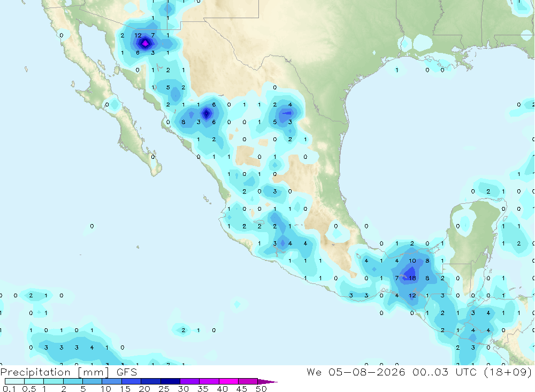
Task: Click the 45–50 mm legend color swatch
Action: [x=248, y=381]
